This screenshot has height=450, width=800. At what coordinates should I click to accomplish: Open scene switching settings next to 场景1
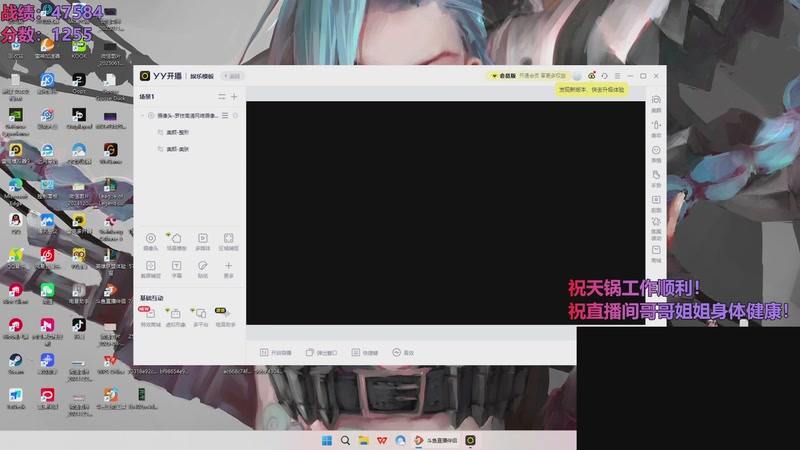[222, 96]
